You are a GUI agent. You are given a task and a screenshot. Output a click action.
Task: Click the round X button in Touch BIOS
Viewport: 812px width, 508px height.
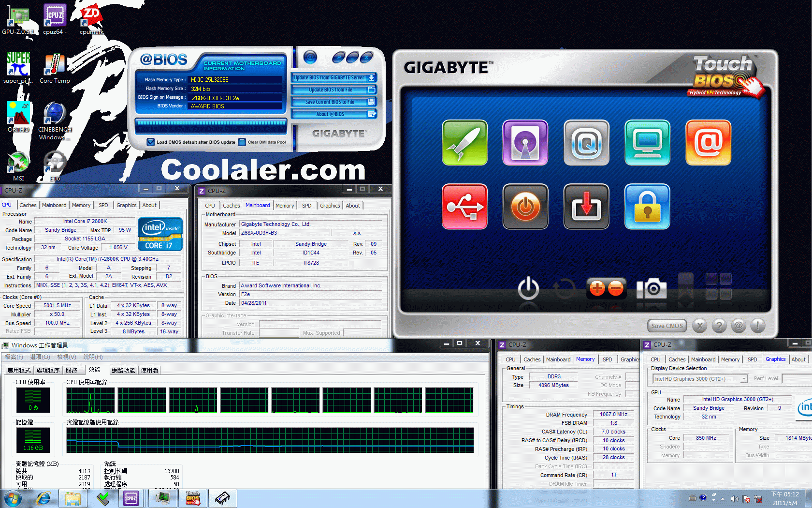(x=699, y=326)
